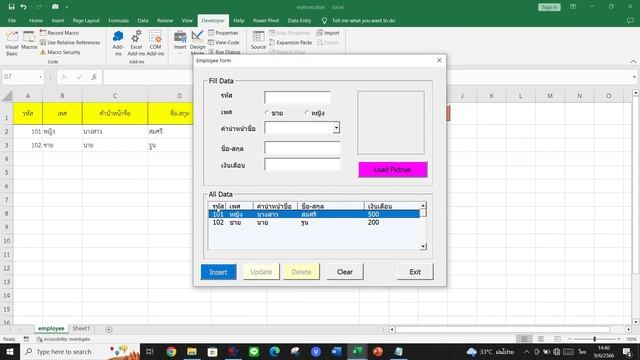This screenshot has height=360, width=640.
Task: Open the Sheet1 worksheet tab
Action: (x=80, y=328)
